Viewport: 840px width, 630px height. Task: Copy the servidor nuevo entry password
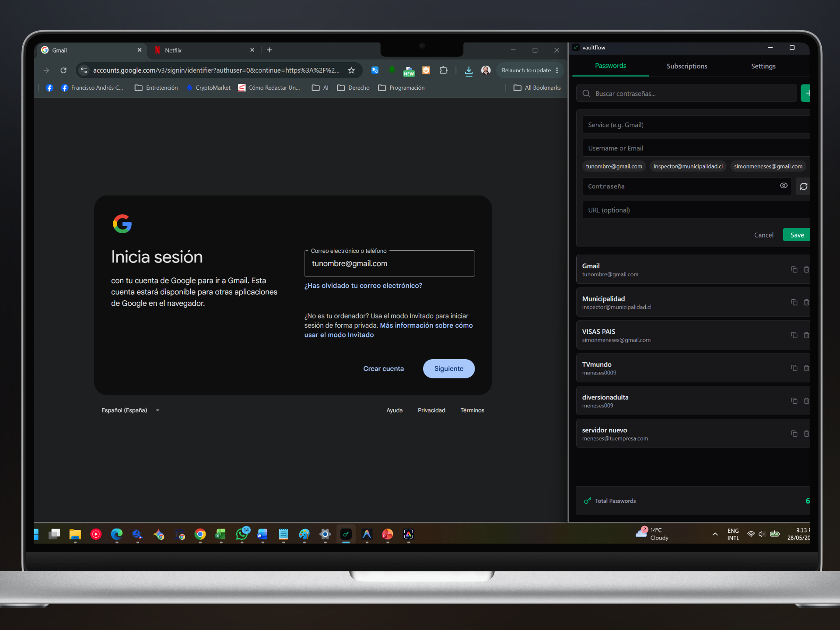[794, 434]
